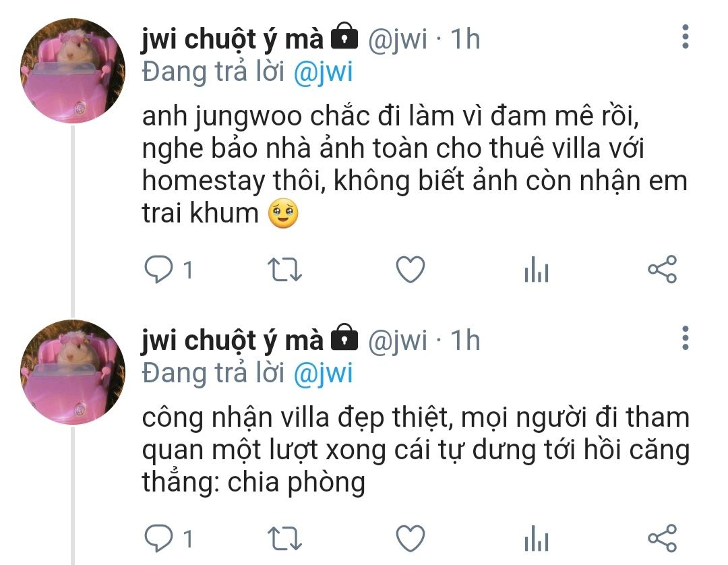View analytics of the second tweet

[537, 539]
